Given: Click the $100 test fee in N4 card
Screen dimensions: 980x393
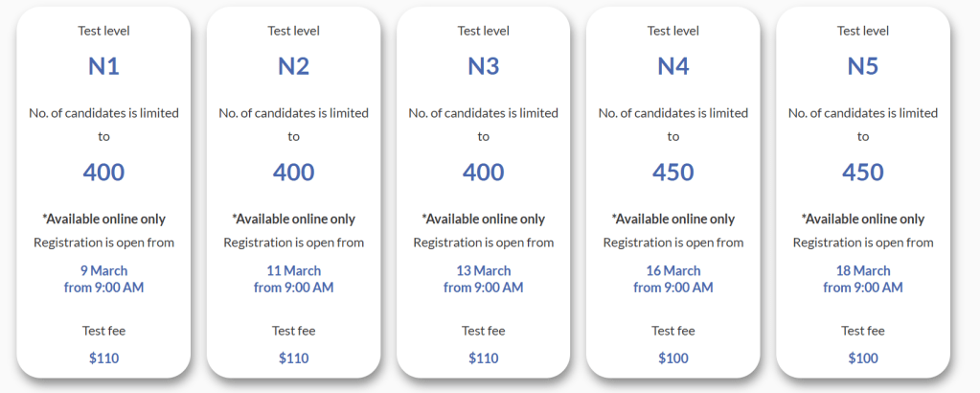Looking at the screenshot, I should (672, 358).
